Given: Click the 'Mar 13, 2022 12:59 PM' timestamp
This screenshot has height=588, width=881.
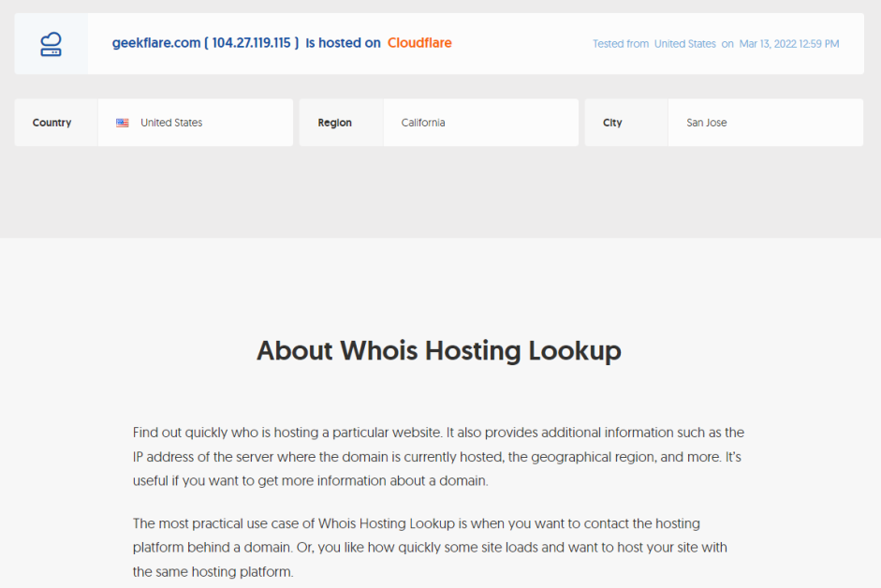Looking at the screenshot, I should (789, 44).
